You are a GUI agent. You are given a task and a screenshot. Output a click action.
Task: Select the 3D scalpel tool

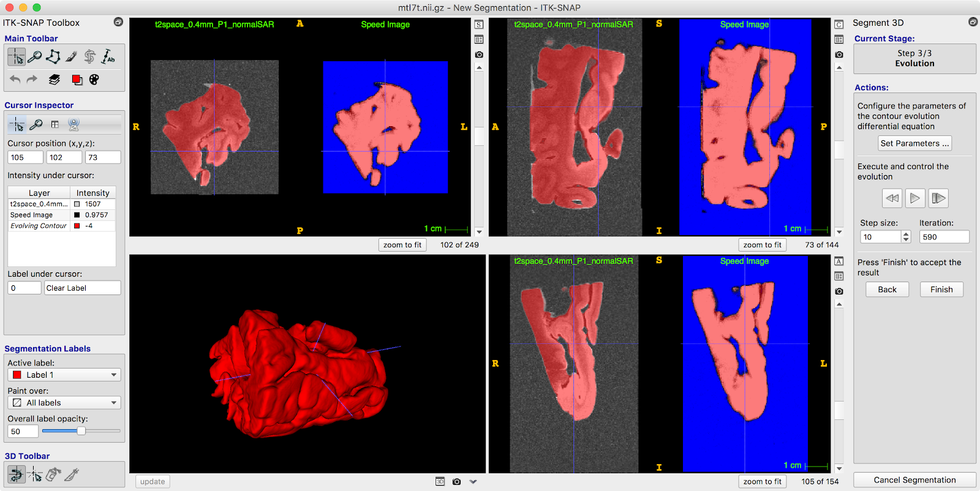pos(72,474)
